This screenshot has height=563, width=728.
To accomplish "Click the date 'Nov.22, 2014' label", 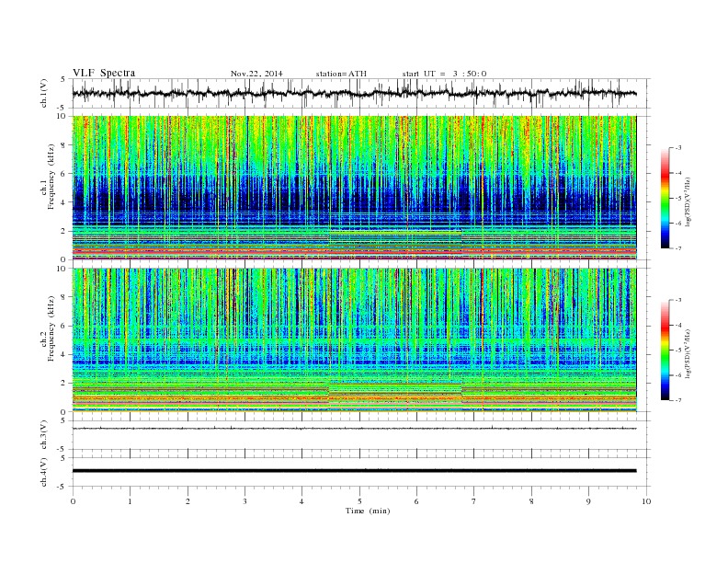I will (x=256, y=74).
